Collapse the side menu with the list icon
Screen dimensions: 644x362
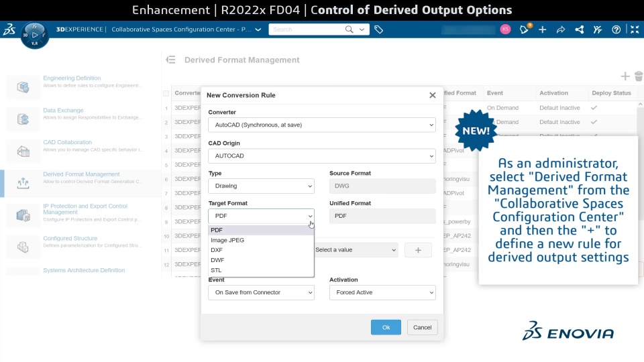pos(170,60)
